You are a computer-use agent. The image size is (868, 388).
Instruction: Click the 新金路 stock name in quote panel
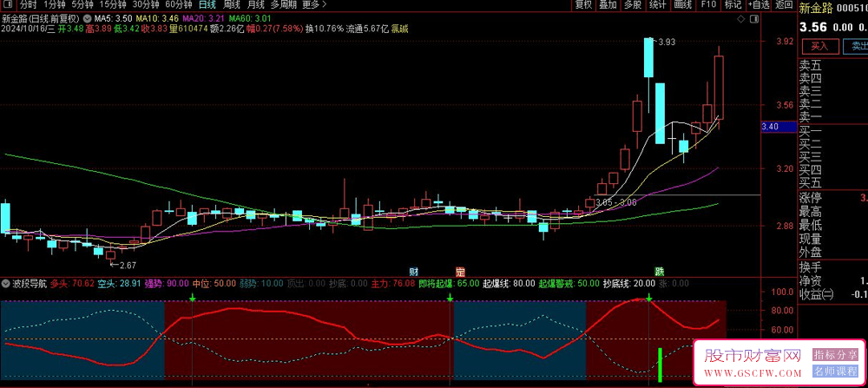815,7
